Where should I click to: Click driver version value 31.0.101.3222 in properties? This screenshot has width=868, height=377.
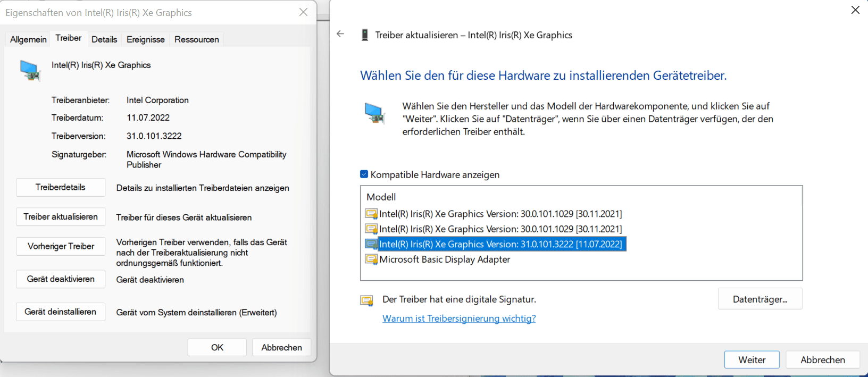click(x=154, y=136)
